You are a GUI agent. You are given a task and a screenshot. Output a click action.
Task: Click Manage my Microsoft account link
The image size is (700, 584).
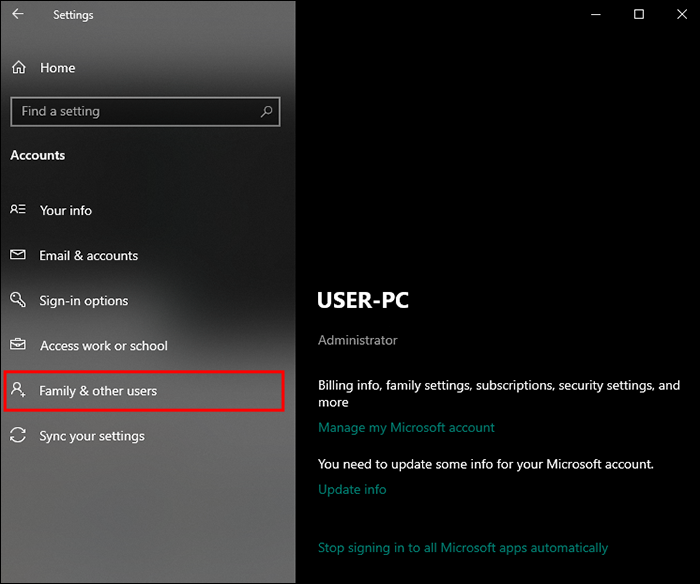pyautogui.click(x=406, y=427)
